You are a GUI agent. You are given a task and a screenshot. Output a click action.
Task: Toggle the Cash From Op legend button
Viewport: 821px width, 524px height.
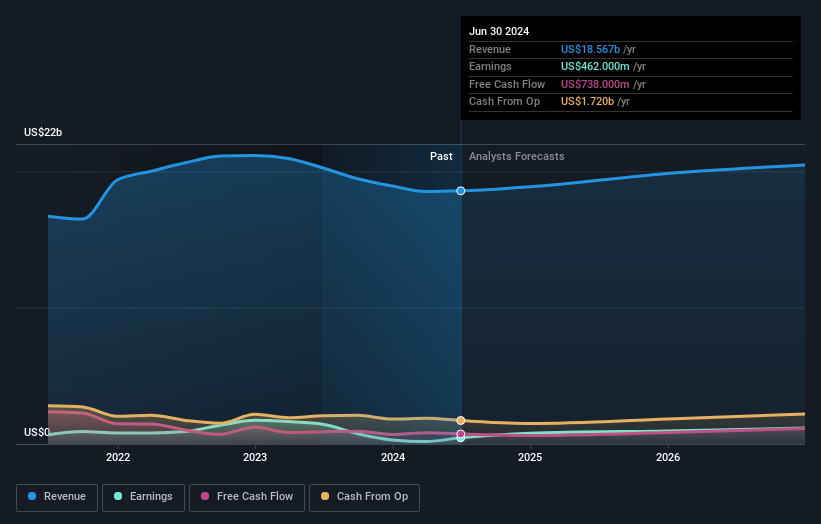point(364,497)
